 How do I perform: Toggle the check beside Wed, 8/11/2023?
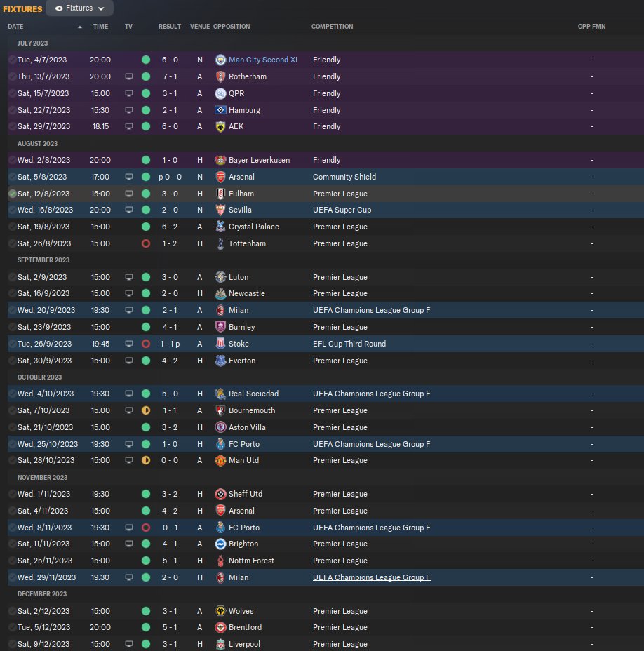pos(13,528)
